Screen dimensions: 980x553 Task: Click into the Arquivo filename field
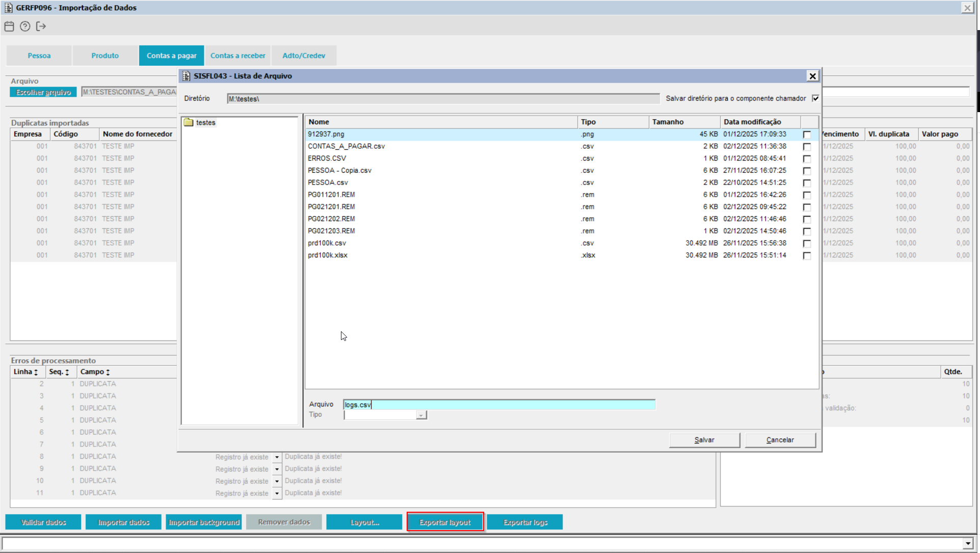click(x=499, y=405)
